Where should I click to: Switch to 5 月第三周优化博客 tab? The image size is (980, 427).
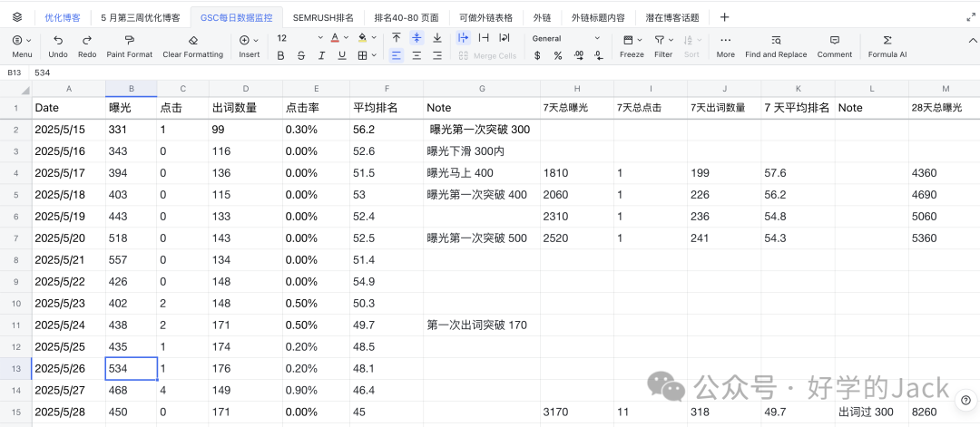pos(140,17)
